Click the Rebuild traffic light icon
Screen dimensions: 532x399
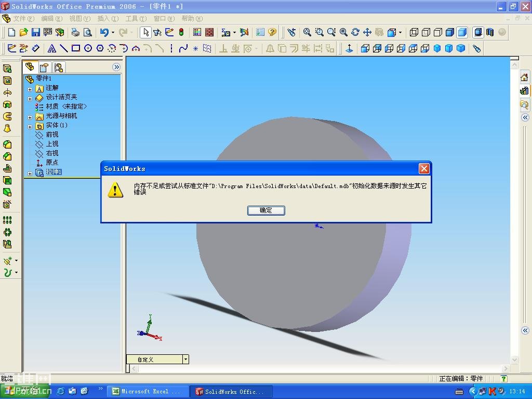coord(181,32)
